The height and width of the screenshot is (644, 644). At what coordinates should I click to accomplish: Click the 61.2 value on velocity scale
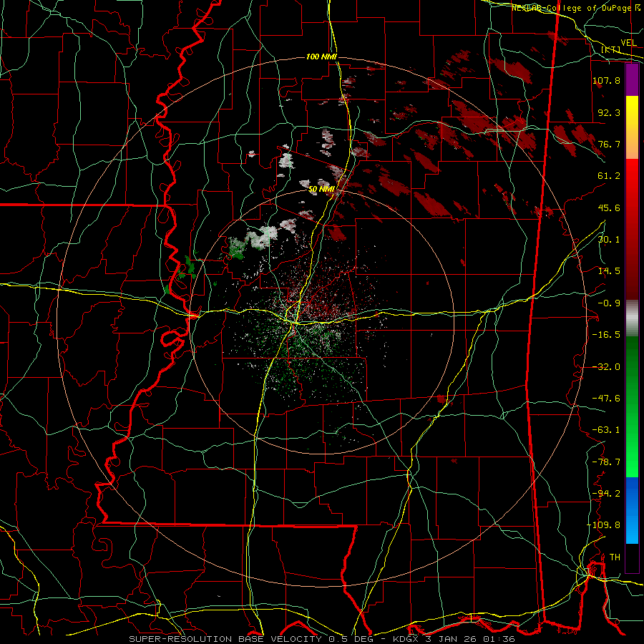click(x=609, y=176)
